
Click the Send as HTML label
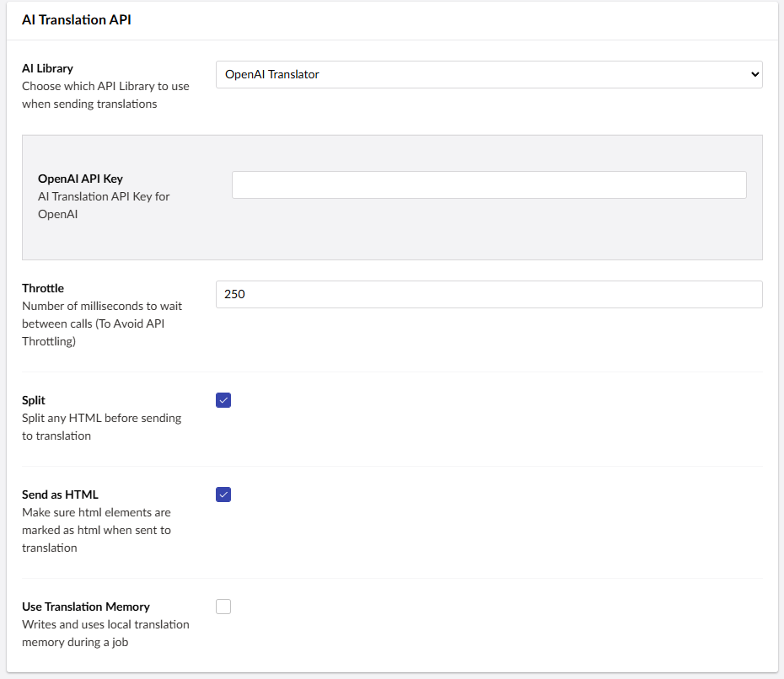pyautogui.click(x=60, y=495)
